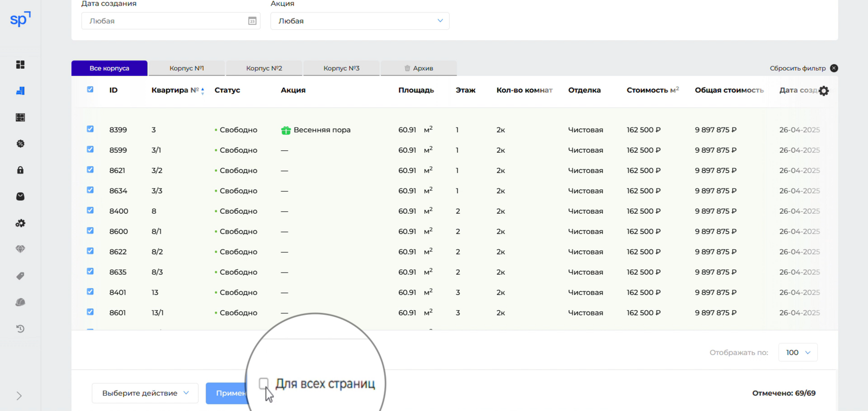The width and height of the screenshot is (868, 411).
Task: Open the history clock icon in sidebar
Action: point(20,328)
